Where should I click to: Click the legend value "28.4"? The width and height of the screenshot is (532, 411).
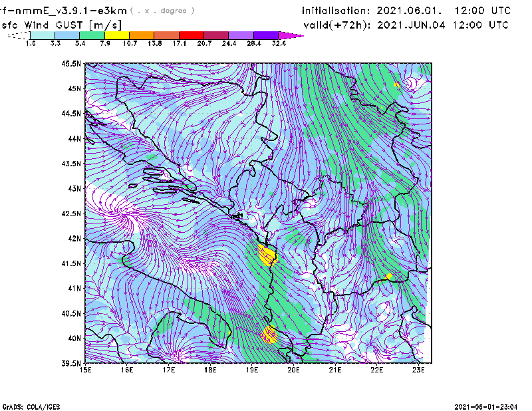pyautogui.click(x=254, y=43)
